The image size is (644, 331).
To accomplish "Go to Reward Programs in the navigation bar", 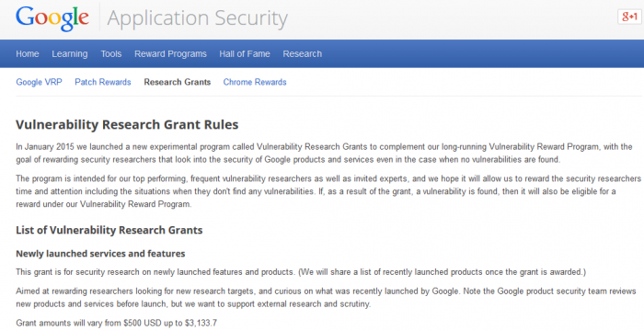I will [x=170, y=54].
